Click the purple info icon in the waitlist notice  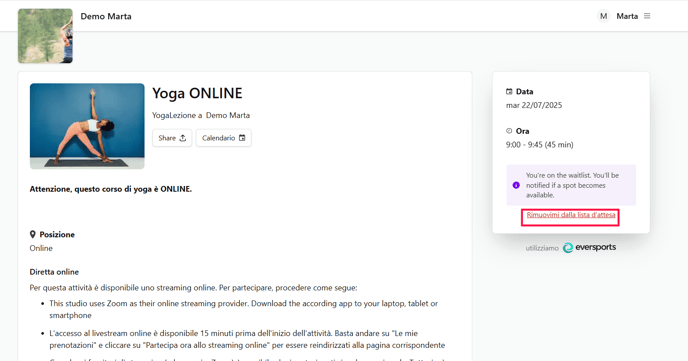516,185
